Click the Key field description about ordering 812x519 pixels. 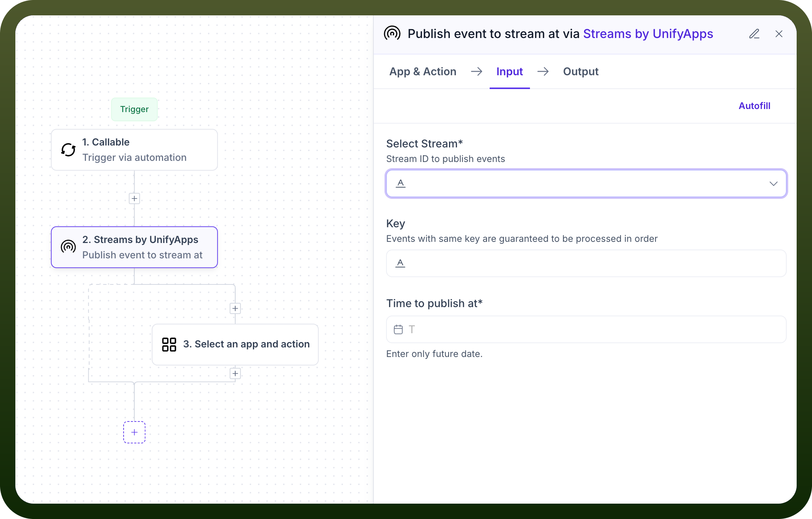click(x=522, y=238)
